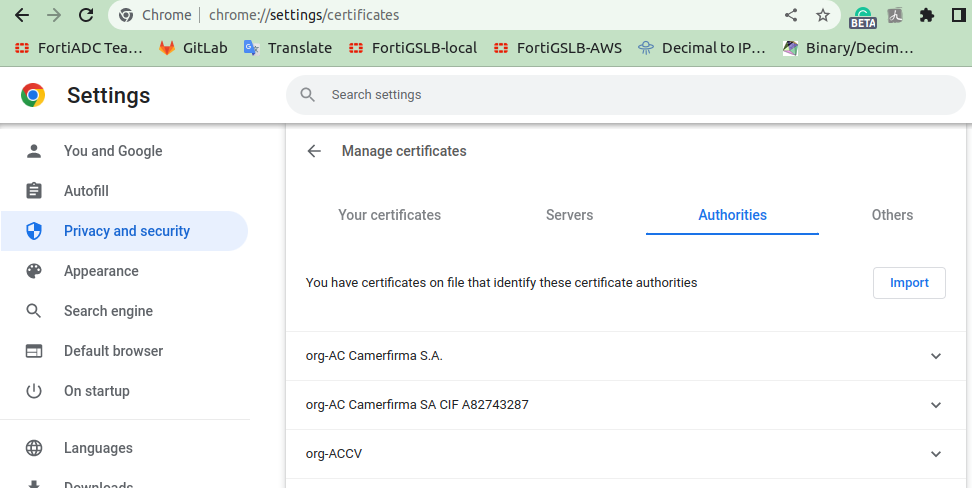This screenshot has height=488, width=972.
Task: Expand the org-AC Camerfirma S.A. entry
Action: [936, 356]
